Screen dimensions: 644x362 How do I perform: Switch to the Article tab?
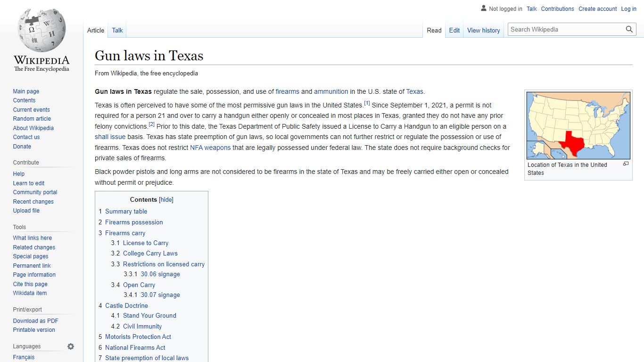click(x=96, y=30)
